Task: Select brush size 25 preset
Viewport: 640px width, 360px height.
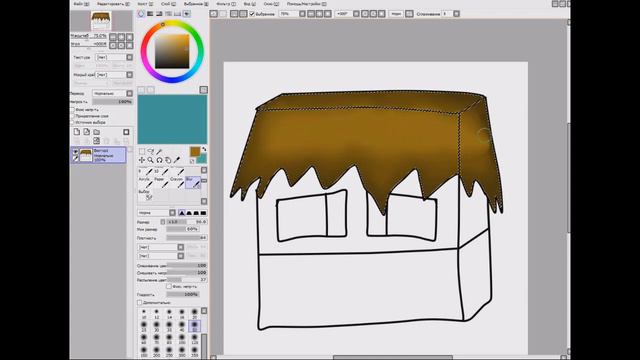Action: (144, 326)
